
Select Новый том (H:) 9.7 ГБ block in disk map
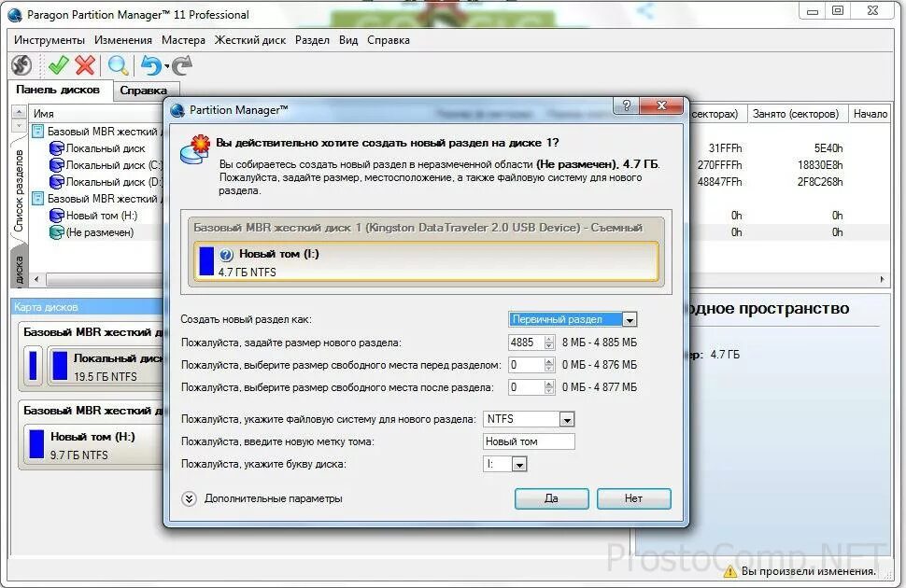(95, 444)
